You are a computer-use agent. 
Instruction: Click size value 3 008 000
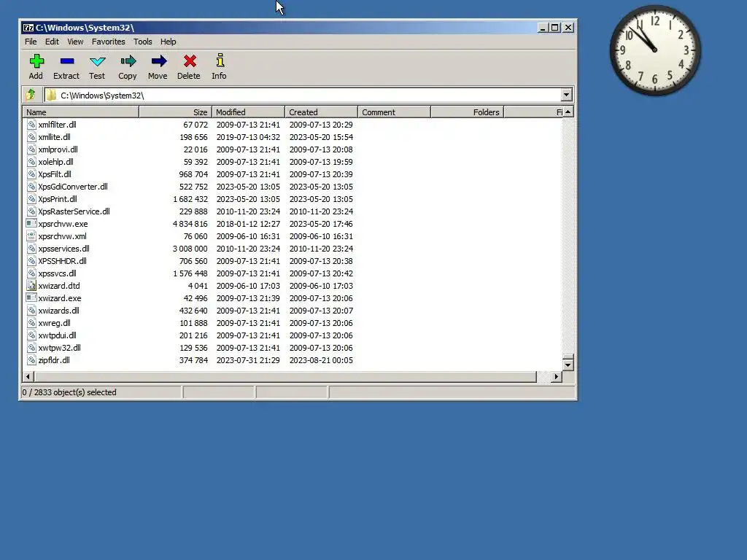(x=190, y=248)
